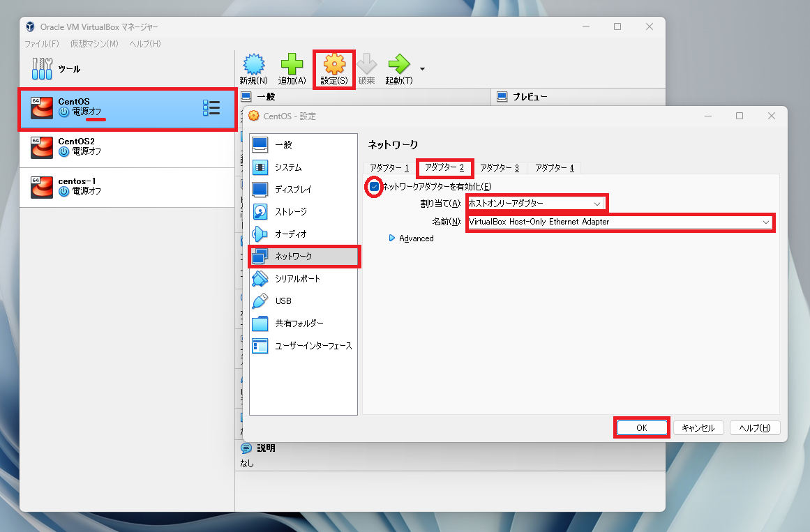This screenshot has height=532, width=810.
Task: Confirm settings with the OK button
Action: (x=642, y=427)
